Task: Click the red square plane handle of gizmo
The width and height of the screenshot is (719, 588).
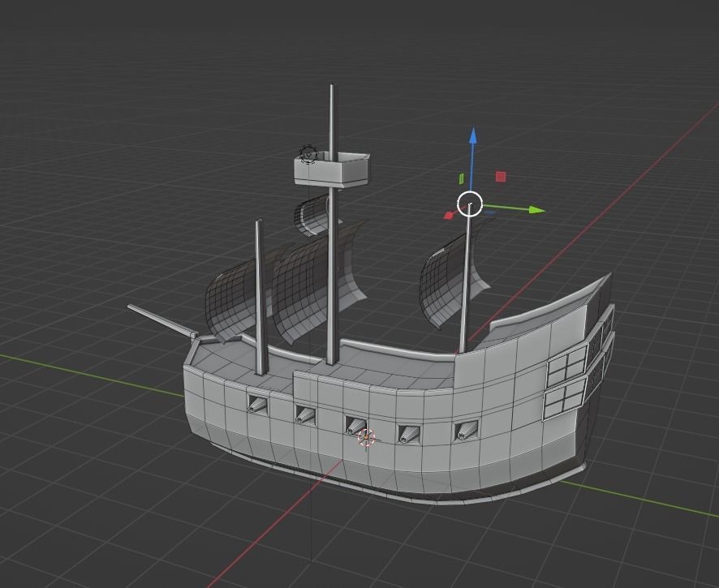Action: coord(501,177)
